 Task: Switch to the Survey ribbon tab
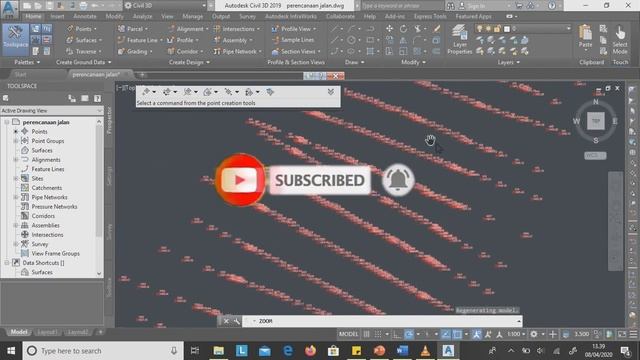pos(247,16)
